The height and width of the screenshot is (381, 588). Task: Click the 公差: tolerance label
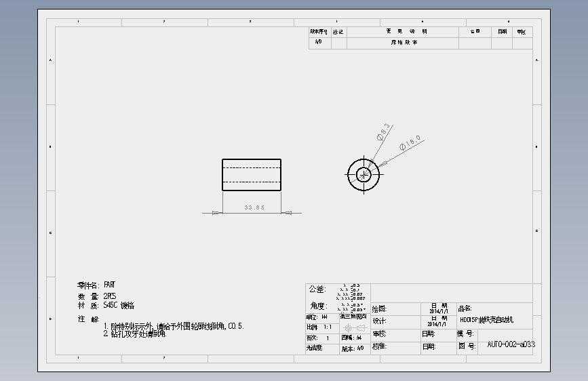point(317,289)
